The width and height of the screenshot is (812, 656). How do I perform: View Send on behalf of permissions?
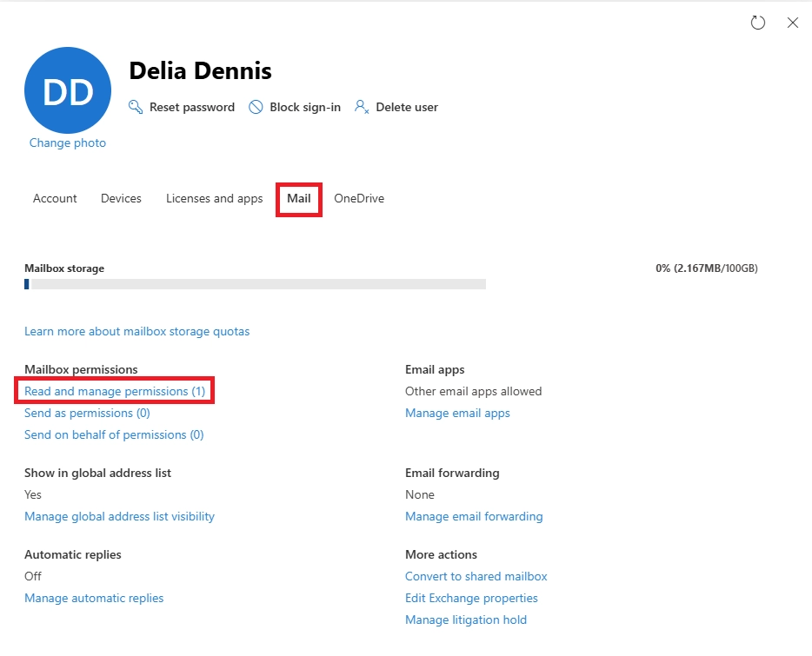tap(114, 434)
